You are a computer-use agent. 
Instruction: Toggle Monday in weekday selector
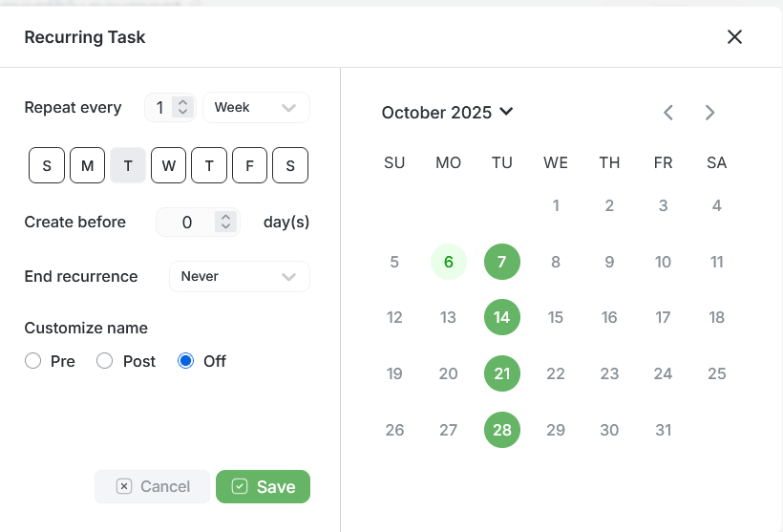pos(87,165)
